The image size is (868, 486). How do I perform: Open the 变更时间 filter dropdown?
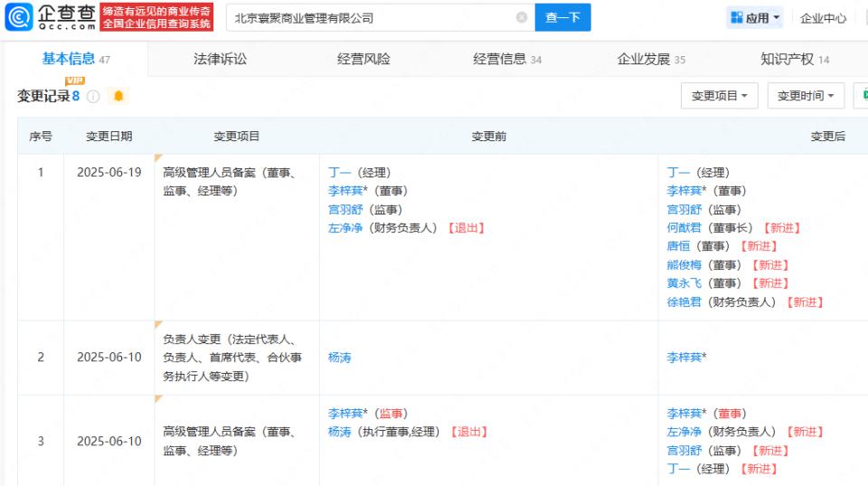pos(806,96)
